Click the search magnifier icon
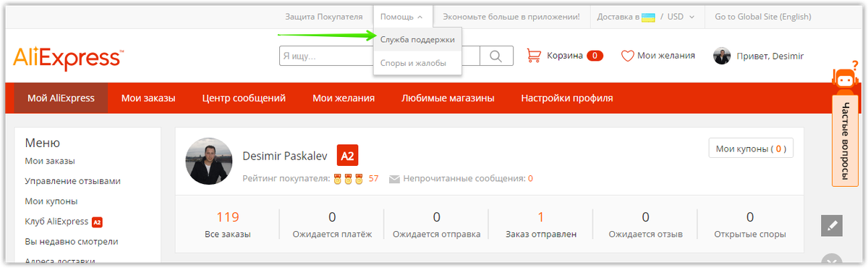The height and width of the screenshot is (268, 868). 496,56
